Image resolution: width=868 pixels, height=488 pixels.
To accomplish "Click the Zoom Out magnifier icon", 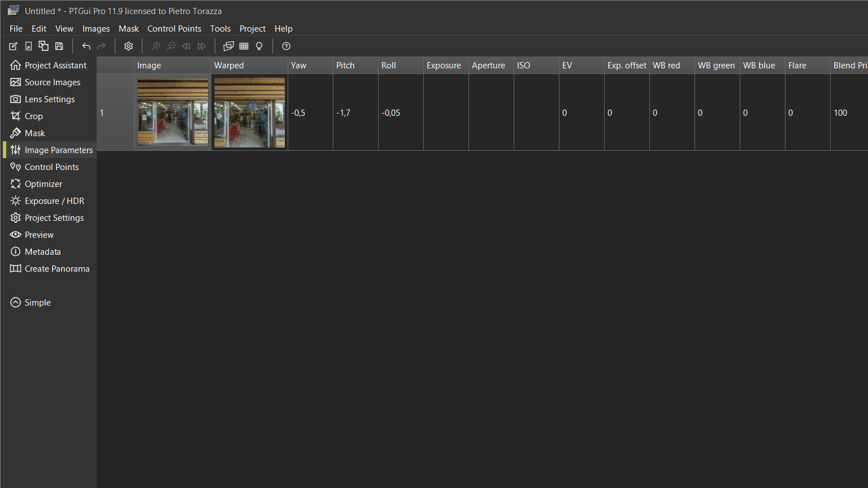I will [171, 46].
